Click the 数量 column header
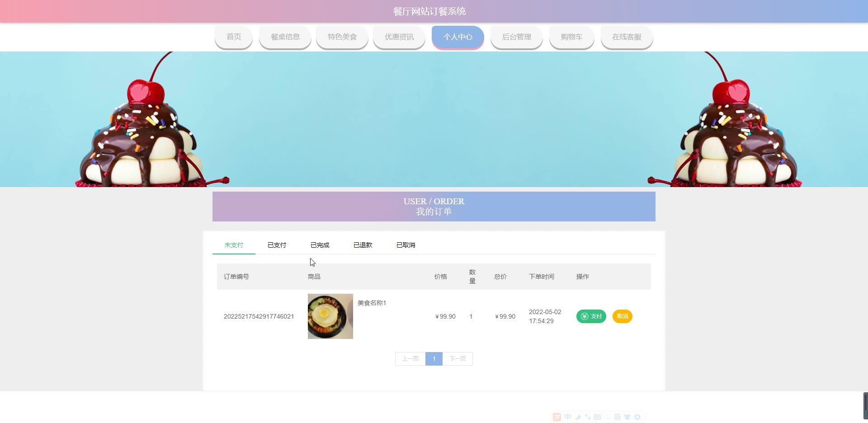This screenshot has width=868, height=423. pos(472,277)
